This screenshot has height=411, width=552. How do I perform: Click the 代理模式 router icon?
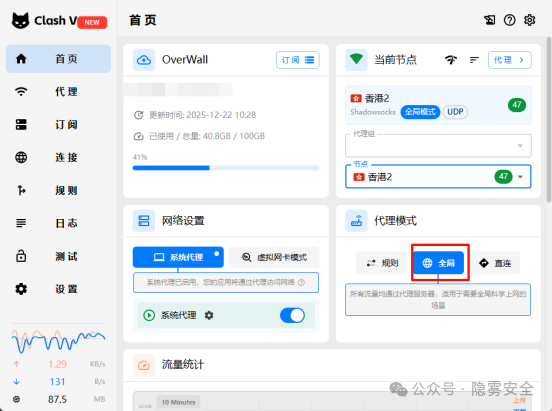click(x=356, y=221)
